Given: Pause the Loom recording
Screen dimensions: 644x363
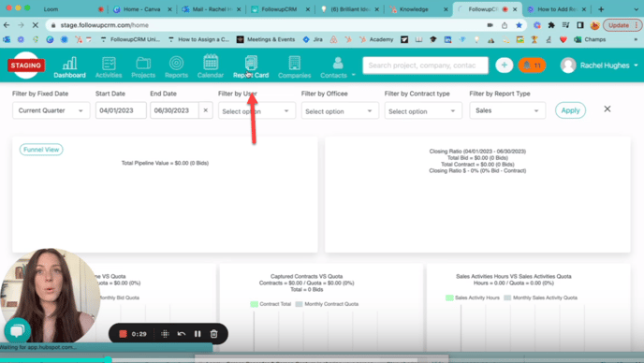Looking at the screenshot, I should click(198, 334).
